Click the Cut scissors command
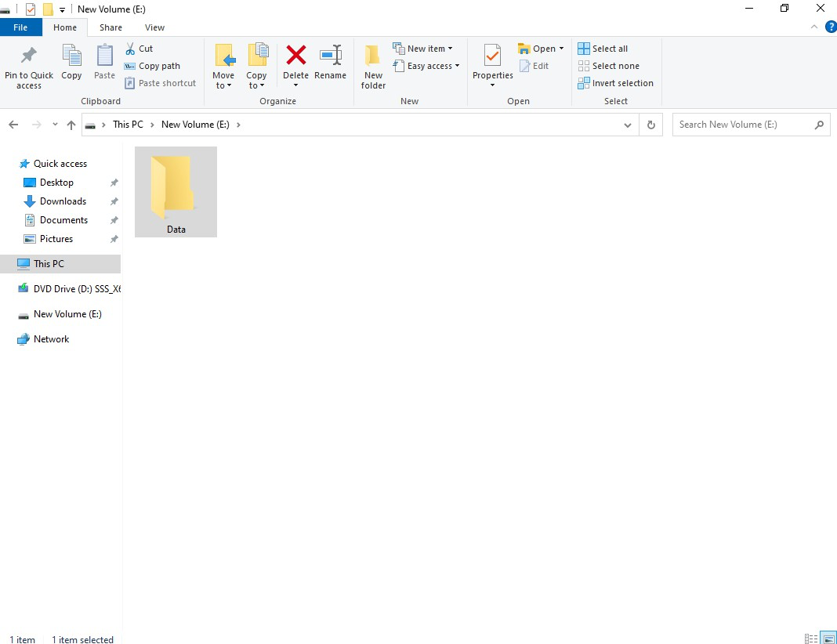This screenshot has height=644, width=837. [x=139, y=49]
